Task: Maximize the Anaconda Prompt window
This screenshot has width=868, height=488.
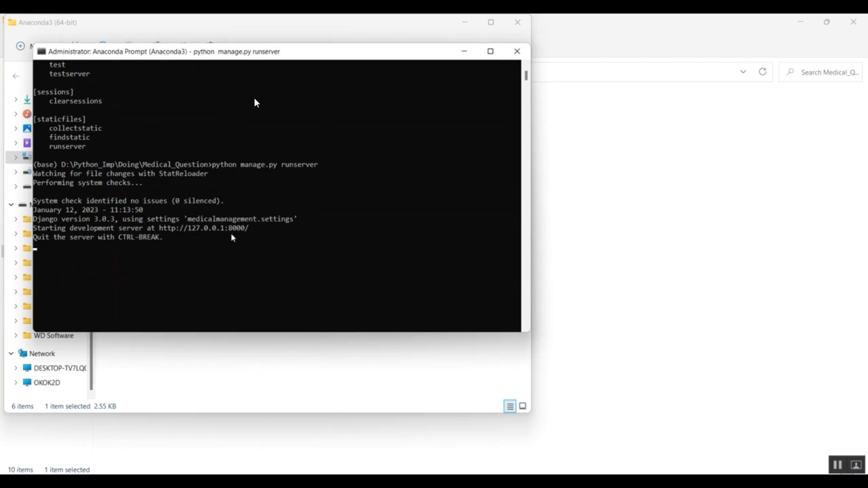Action: coord(491,51)
